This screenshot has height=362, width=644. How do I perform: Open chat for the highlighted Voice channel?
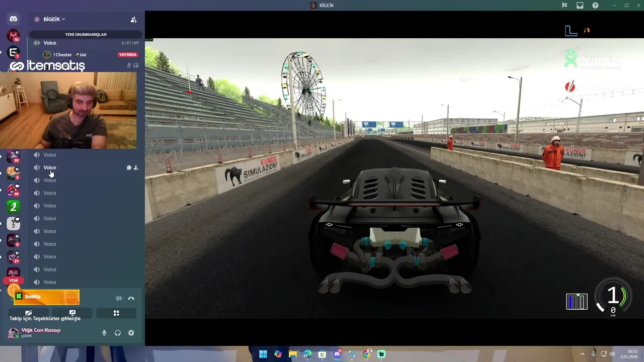click(x=129, y=168)
